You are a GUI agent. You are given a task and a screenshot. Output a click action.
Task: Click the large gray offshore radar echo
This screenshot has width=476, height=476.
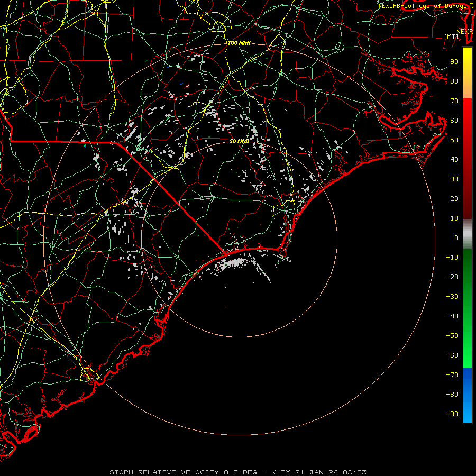pos(233,263)
